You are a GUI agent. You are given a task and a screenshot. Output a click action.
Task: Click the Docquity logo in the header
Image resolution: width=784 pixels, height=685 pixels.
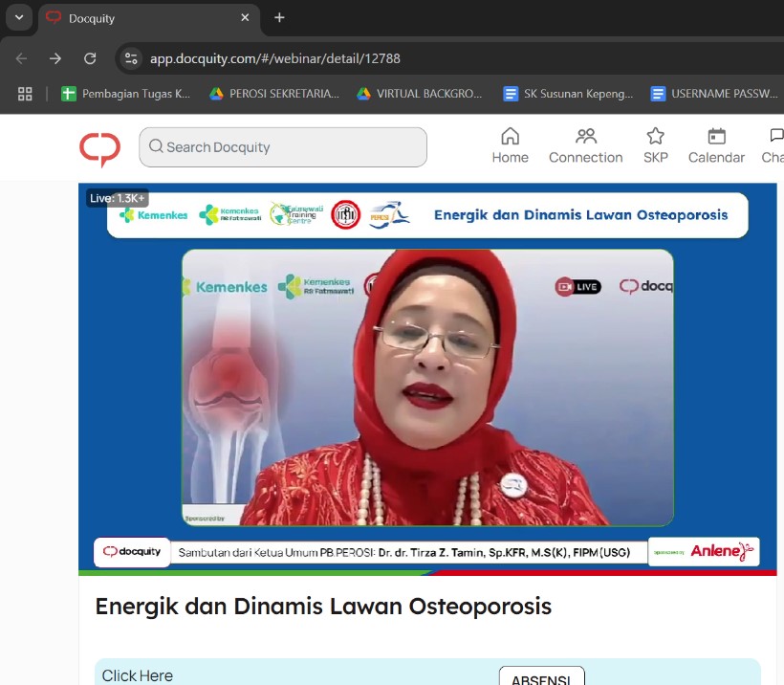pyautogui.click(x=99, y=147)
